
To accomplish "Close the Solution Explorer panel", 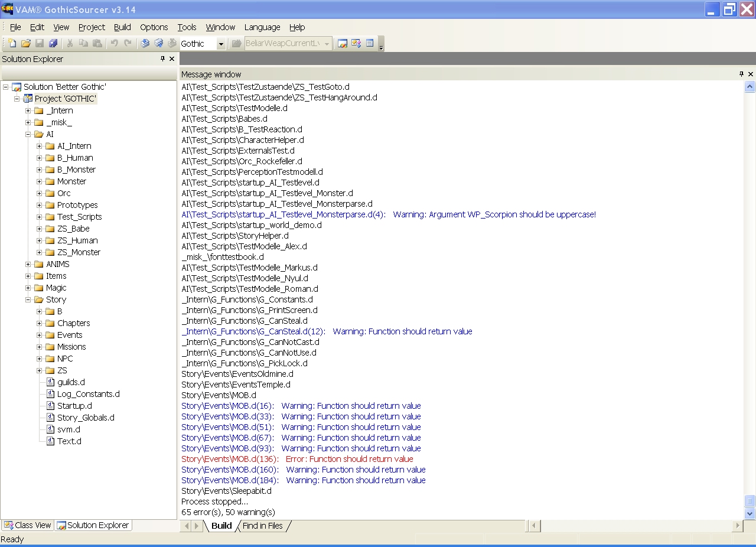I will pyautogui.click(x=172, y=58).
